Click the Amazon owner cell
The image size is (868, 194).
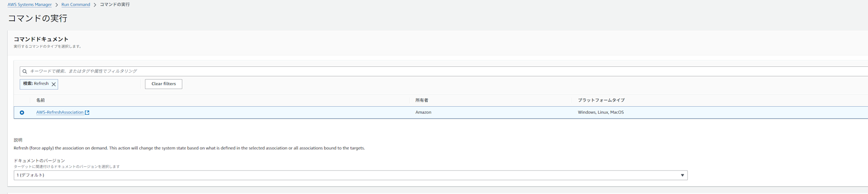423,112
